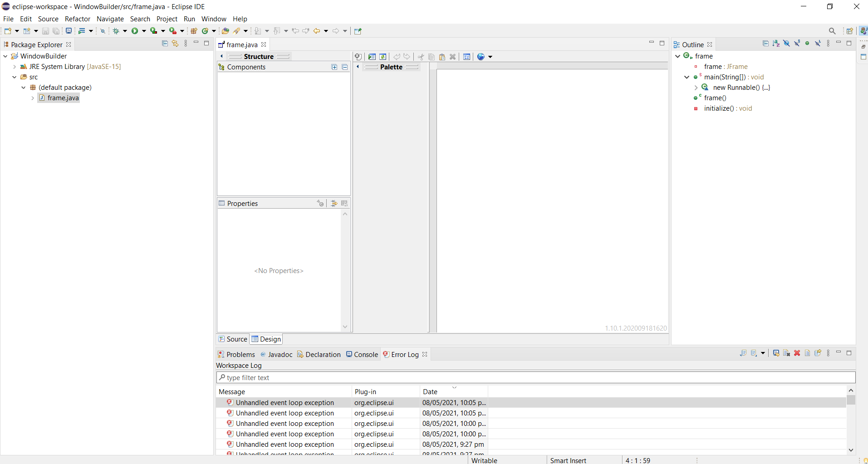Screen dimensions: 868x464
Task: Open the Declaration tab
Action: [x=319, y=355]
